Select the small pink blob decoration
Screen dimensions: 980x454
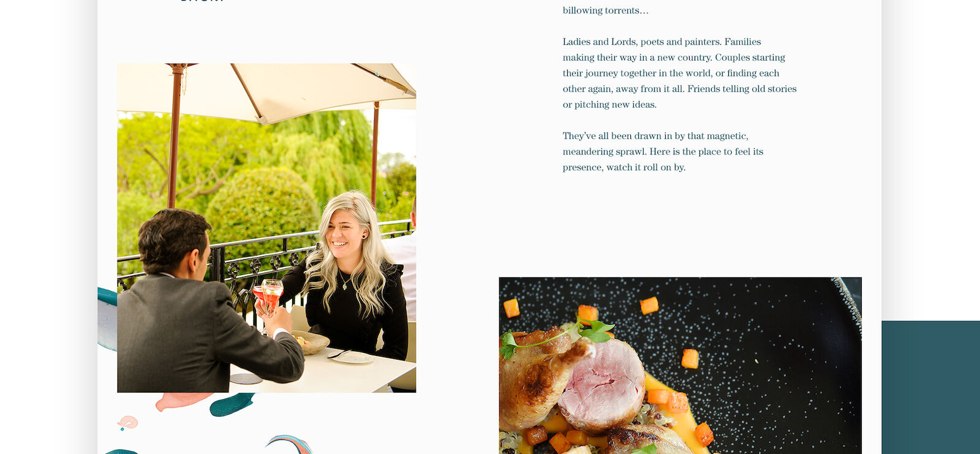(127, 422)
